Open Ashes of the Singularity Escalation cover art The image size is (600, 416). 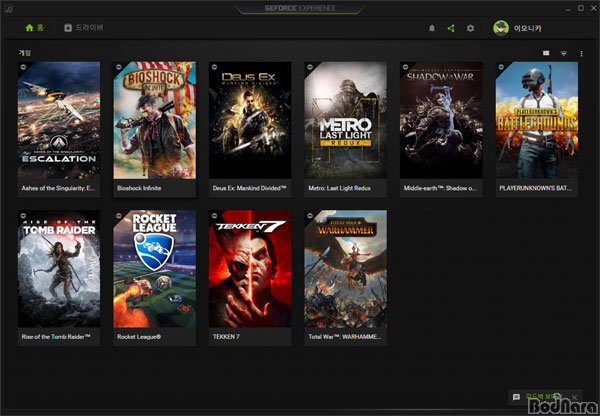point(59,120)
